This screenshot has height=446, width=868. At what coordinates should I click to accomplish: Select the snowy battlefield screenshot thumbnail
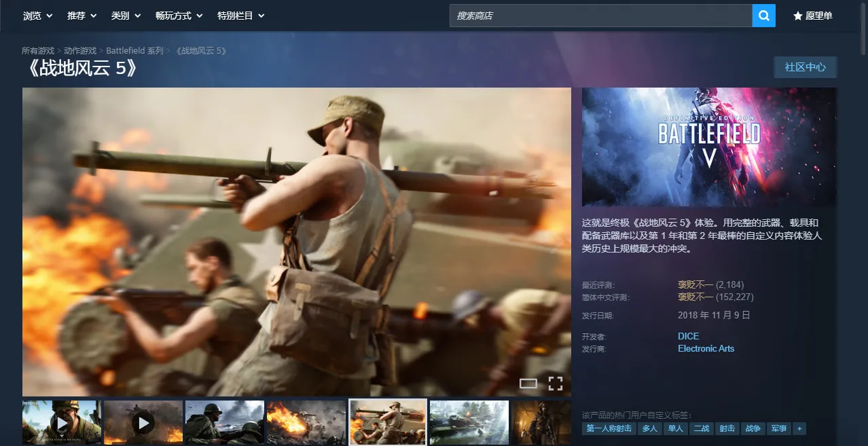(469, 423)
